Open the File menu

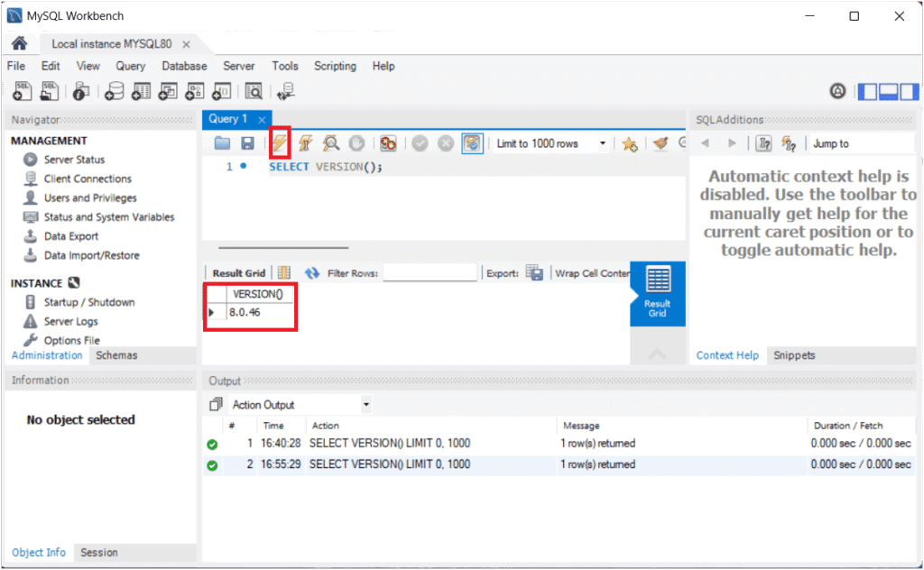(x=16, y=66)
